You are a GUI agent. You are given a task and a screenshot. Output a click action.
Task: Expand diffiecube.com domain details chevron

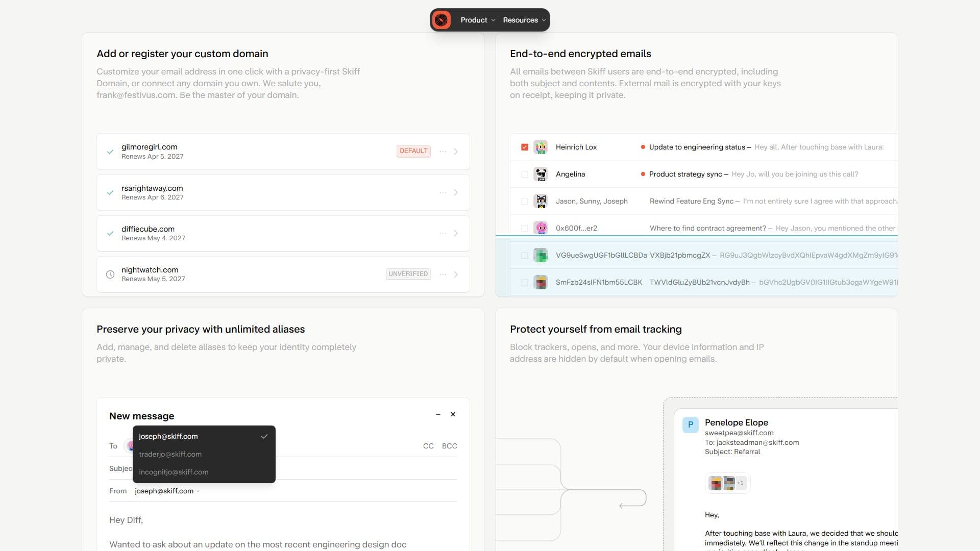[x=456, y=233]
